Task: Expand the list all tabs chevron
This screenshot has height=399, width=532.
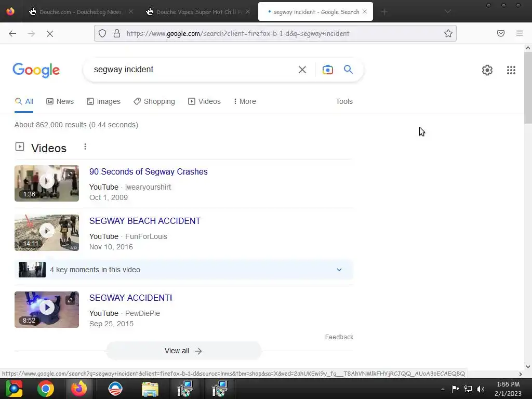Action: coord(448,11)
